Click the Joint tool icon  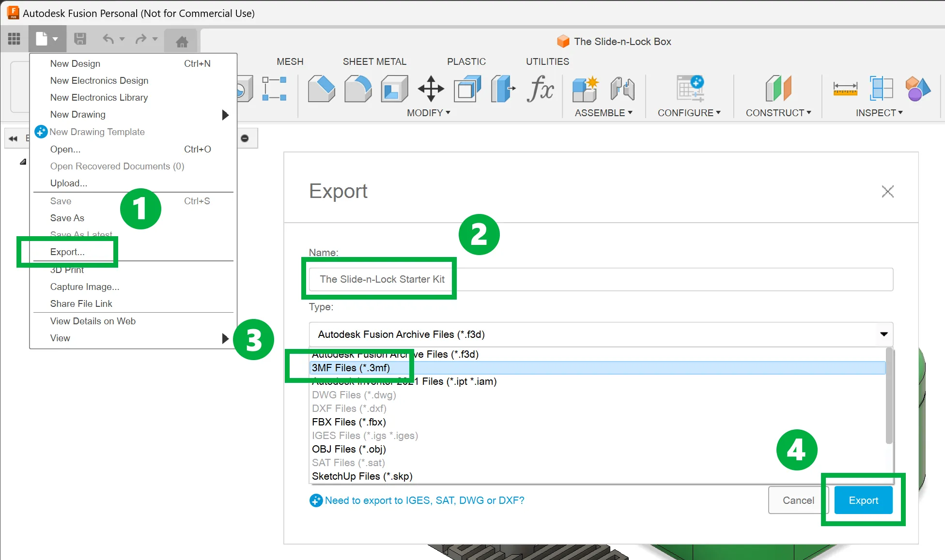pos(622,89)
